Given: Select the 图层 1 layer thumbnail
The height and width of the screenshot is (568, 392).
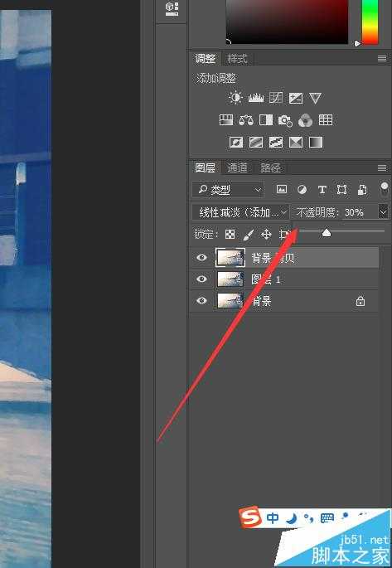Looking at the screenshot, I should [x=230, y=279].
